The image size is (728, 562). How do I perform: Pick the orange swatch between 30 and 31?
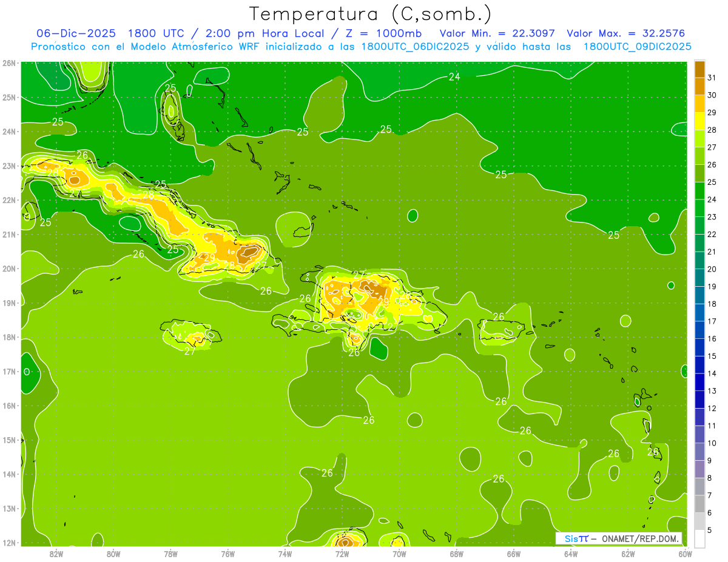click(x=699, y=86)
